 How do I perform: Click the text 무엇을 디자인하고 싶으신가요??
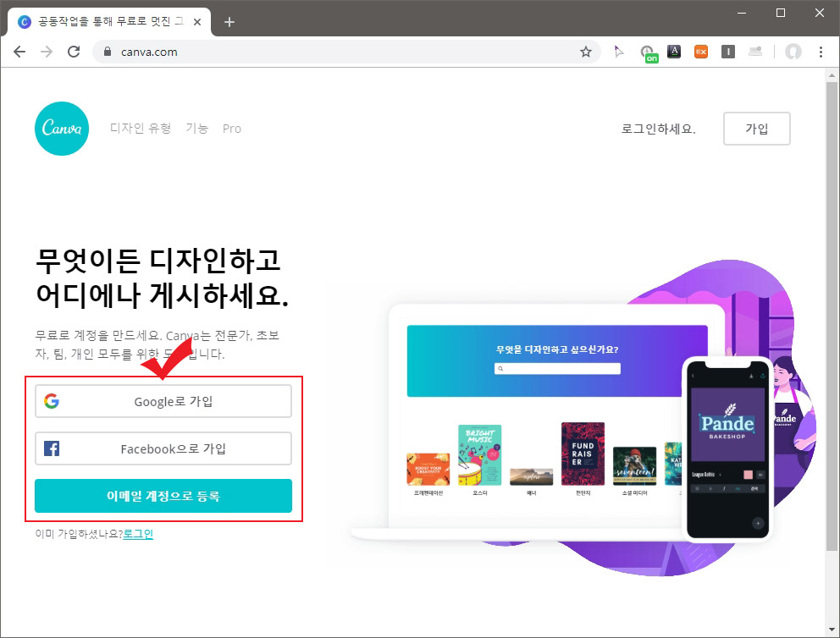557,349
